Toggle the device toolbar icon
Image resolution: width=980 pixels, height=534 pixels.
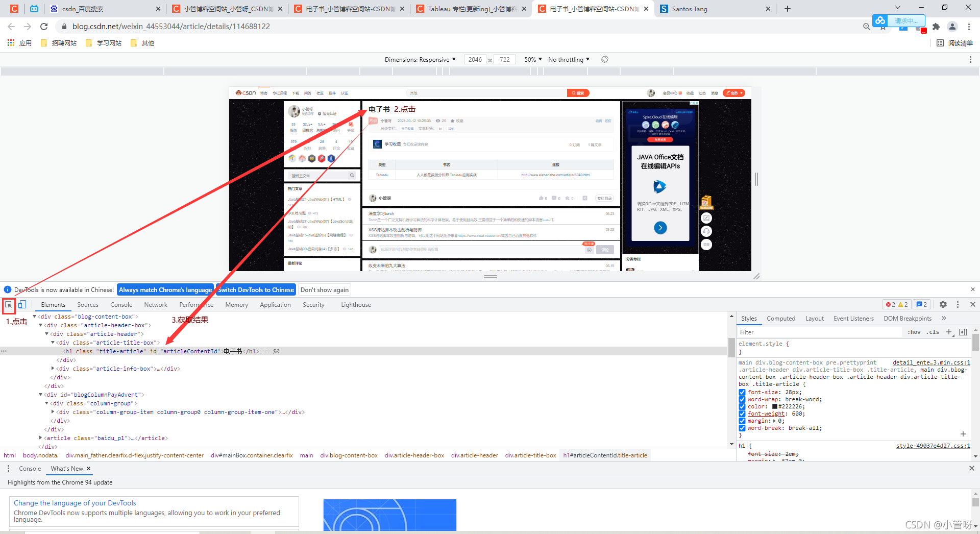[x=22, y=305]
